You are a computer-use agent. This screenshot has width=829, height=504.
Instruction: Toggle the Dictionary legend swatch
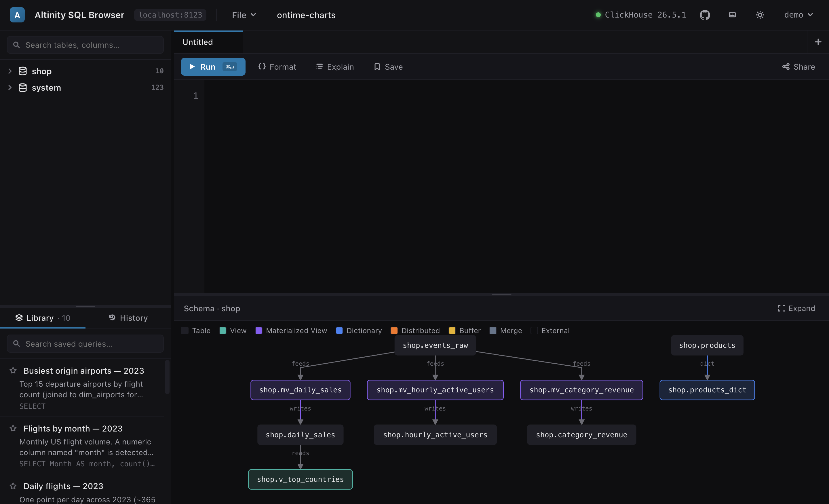(339, 330)
